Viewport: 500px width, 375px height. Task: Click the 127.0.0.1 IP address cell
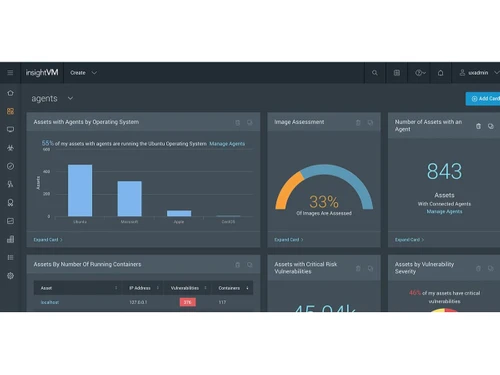138,302
